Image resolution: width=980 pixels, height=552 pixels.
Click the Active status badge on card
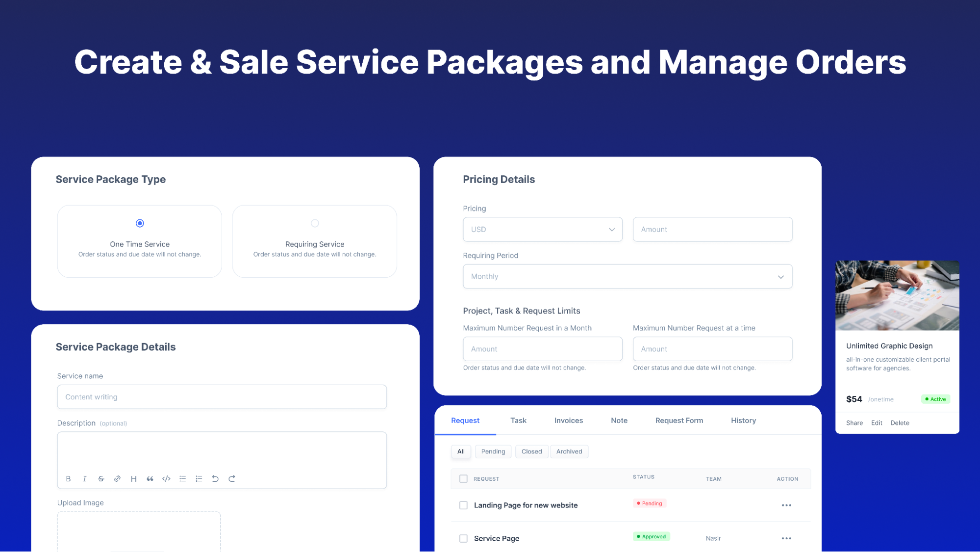pos(935,399)
